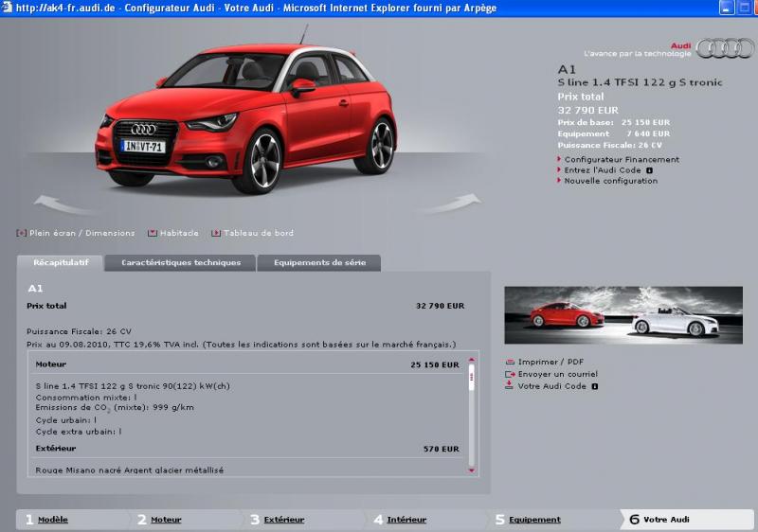Go to step 4 Intérieur
The image size is (758, 532).
406,520
